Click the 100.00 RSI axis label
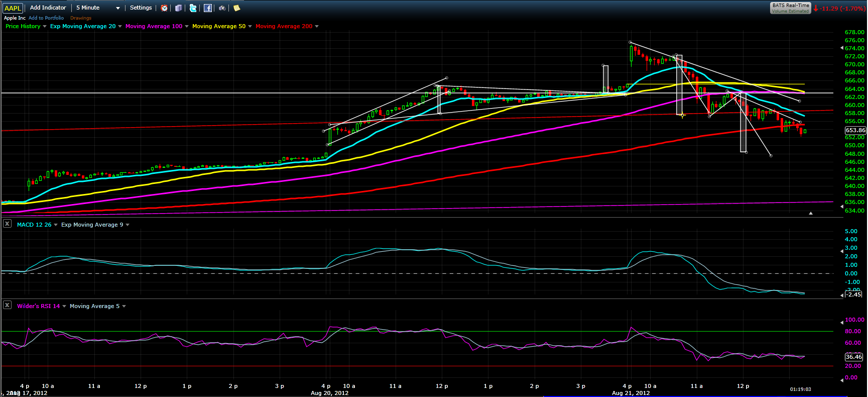868x397 pixels. pyautogui.click(x=854, y=320)
